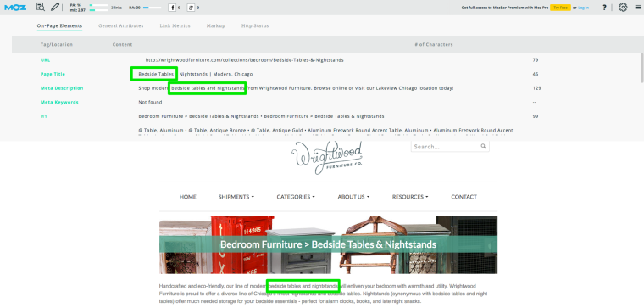Open the Markup tab
This screenshot has width=644, height=308.
point(215,25)
